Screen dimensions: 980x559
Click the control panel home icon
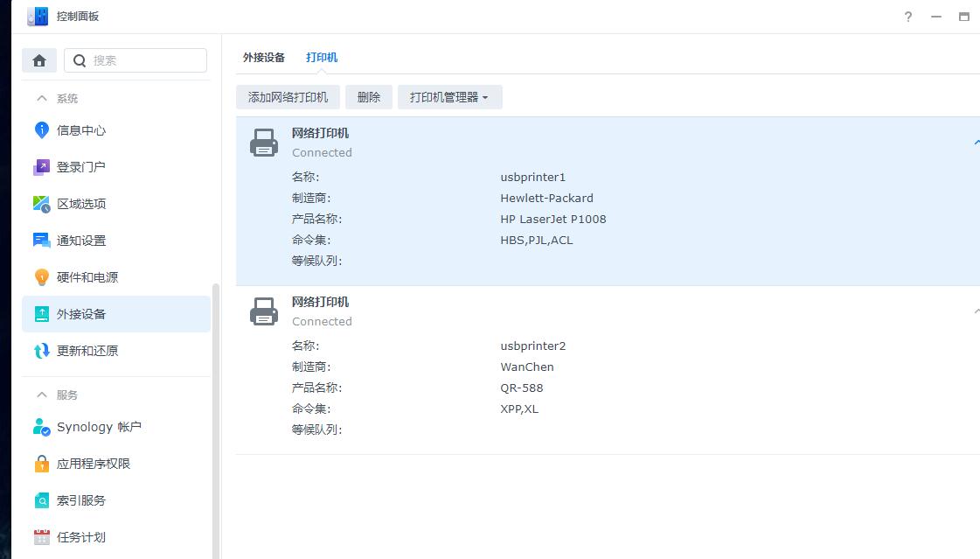[39, 59]
